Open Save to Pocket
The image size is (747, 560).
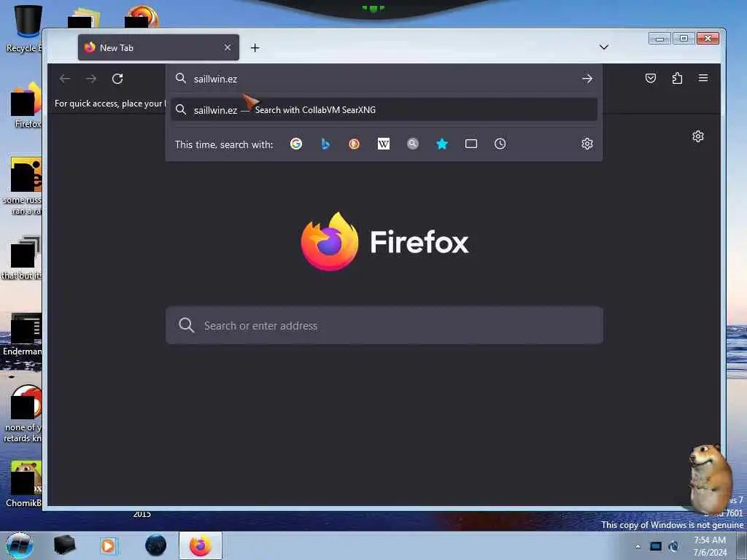tap(650, 78)
